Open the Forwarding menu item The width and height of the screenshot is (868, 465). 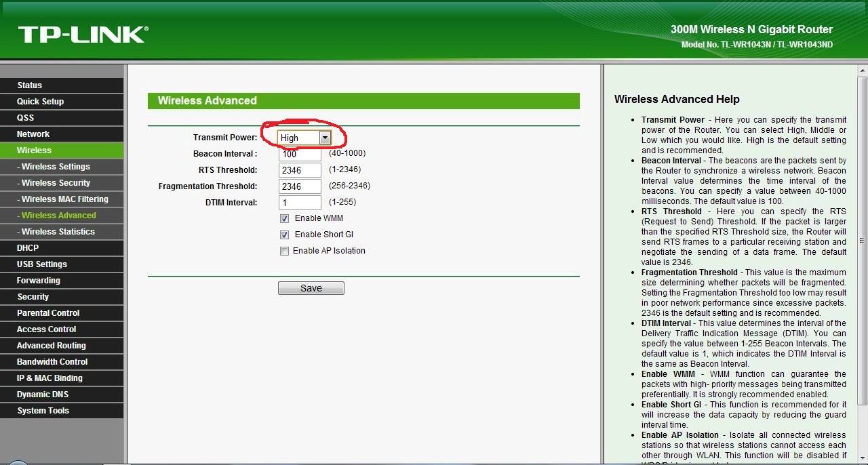click(62, 281)
